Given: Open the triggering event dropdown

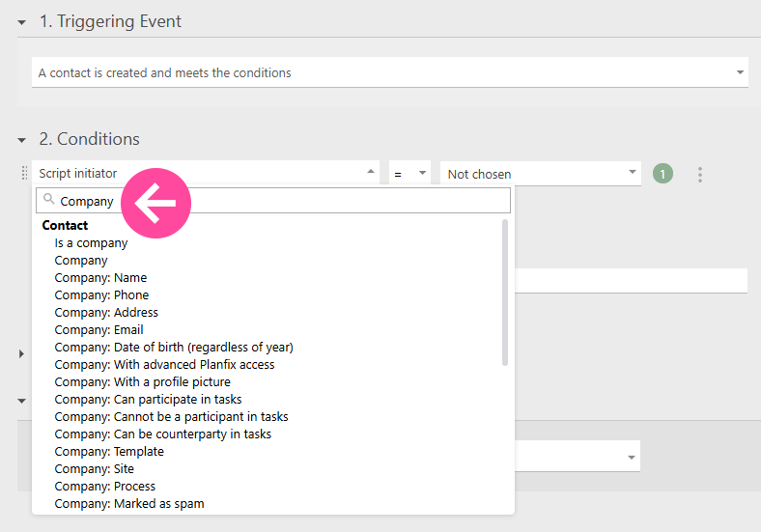Looking at the screenshot, I should (389, 72).
